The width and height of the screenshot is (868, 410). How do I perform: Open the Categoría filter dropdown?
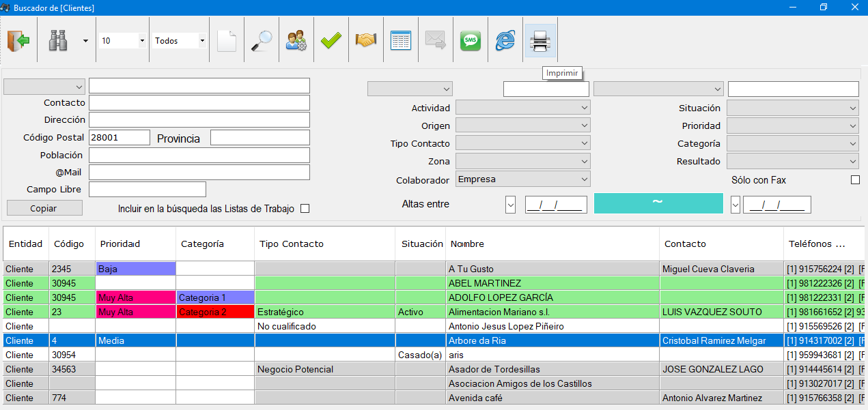(x=792, y=143)
